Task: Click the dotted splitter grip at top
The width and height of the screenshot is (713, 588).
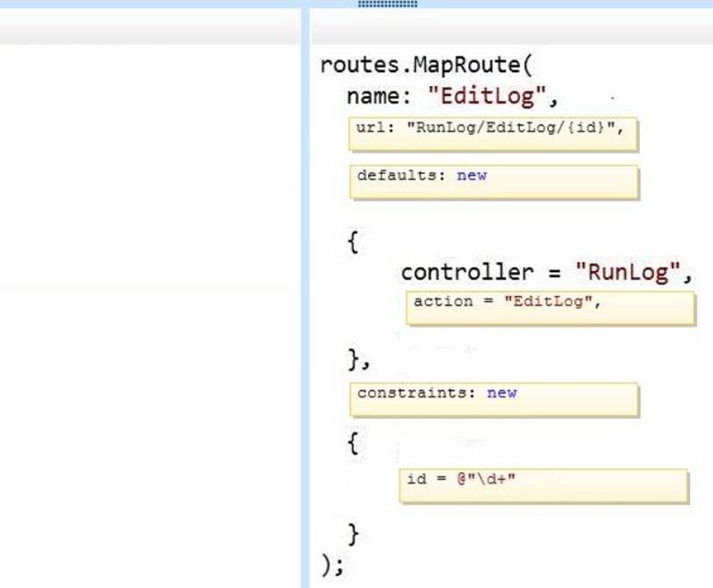Action: [x=387, y=4]
